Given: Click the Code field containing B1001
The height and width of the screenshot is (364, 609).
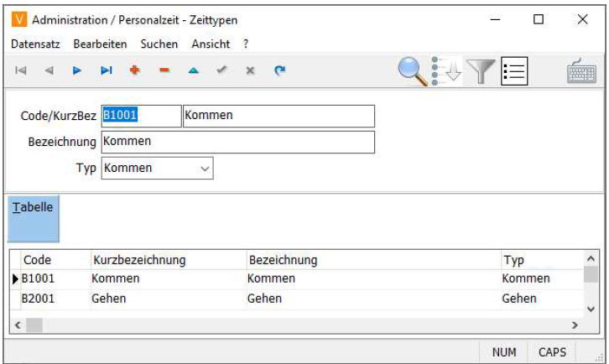Looking at the screenshot, I should click(x=142, y=116).
